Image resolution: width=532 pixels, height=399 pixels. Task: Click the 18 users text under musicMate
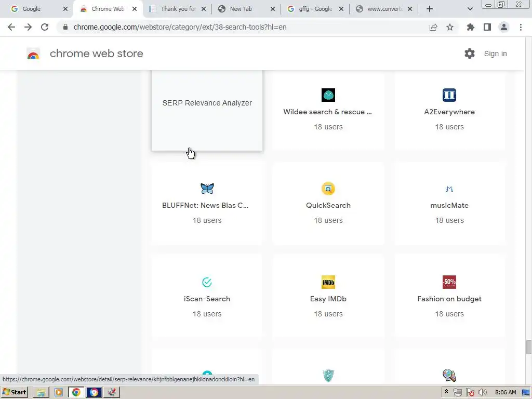pyautogui.click(x=449, y=220)
